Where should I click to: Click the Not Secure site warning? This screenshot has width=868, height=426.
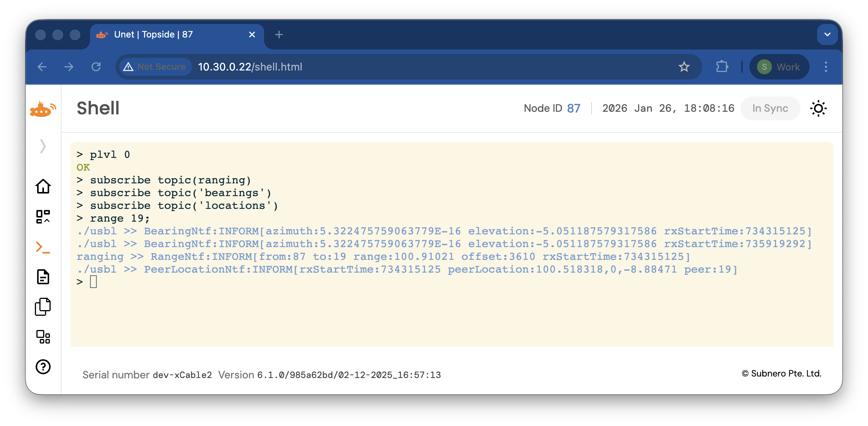[x=155, y=67]
